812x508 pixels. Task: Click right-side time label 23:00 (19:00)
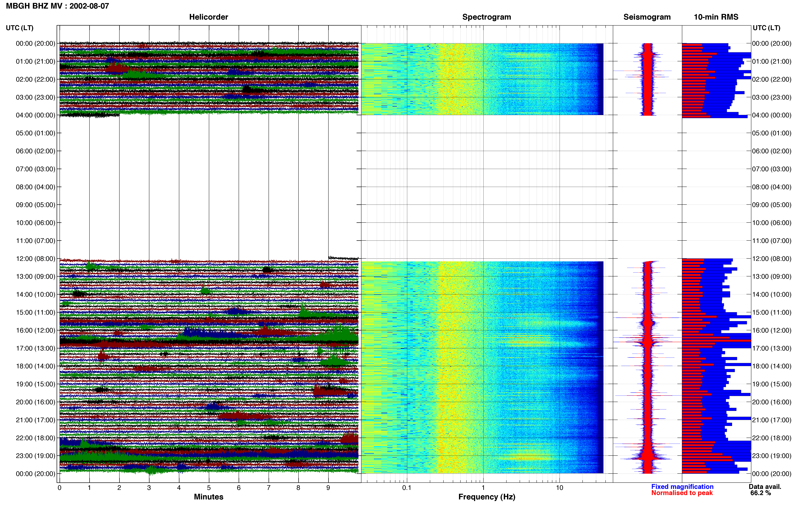tap(772, 456)
